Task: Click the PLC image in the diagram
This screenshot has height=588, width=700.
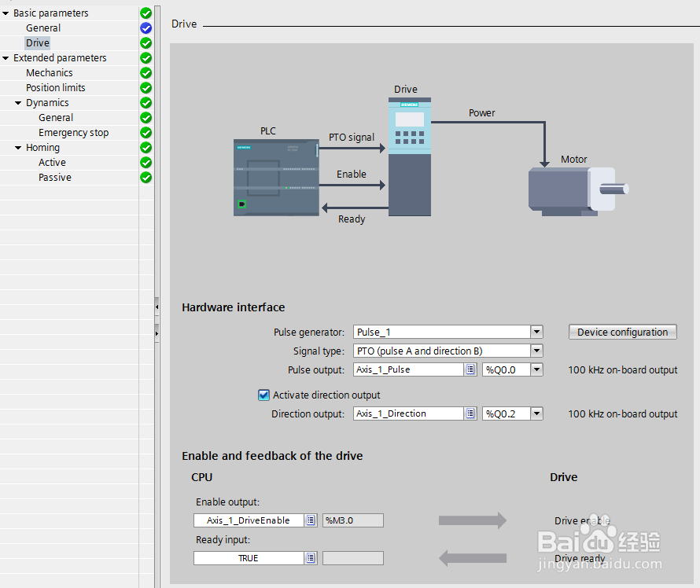Action: (276, 178)
